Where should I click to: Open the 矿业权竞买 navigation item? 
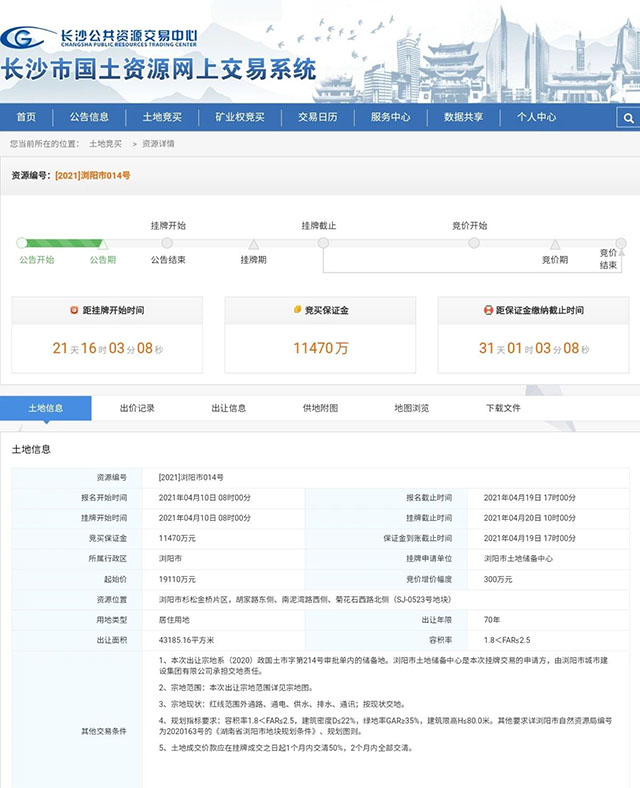pos(240,117)
